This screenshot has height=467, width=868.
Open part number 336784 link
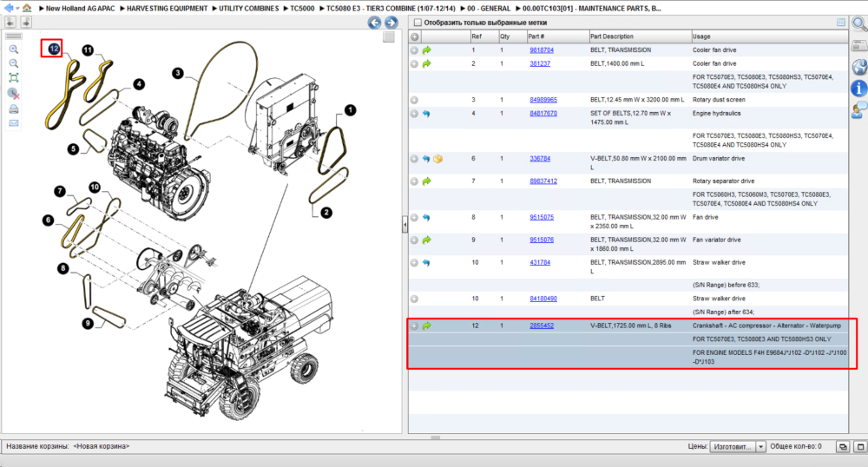(540, 159)
